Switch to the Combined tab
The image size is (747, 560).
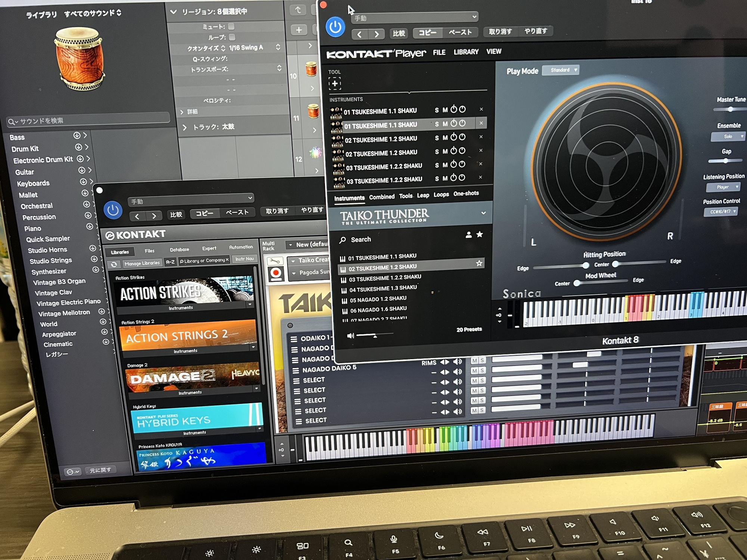382,197
